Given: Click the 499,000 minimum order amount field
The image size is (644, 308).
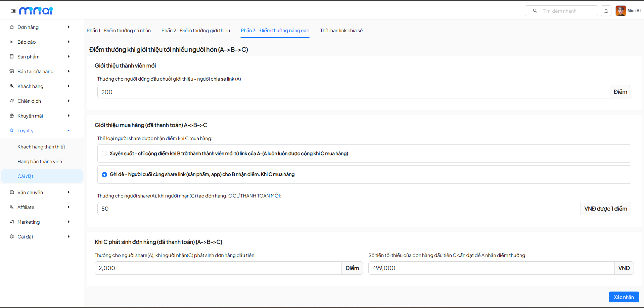Looking at the screenshot, I should click(491, 268).
